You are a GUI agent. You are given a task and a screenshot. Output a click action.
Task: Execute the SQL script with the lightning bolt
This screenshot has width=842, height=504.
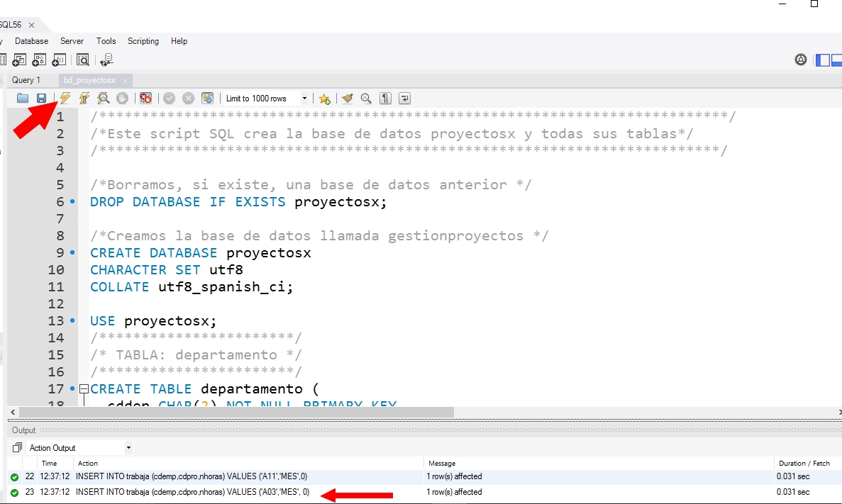[x=65, y=99]
